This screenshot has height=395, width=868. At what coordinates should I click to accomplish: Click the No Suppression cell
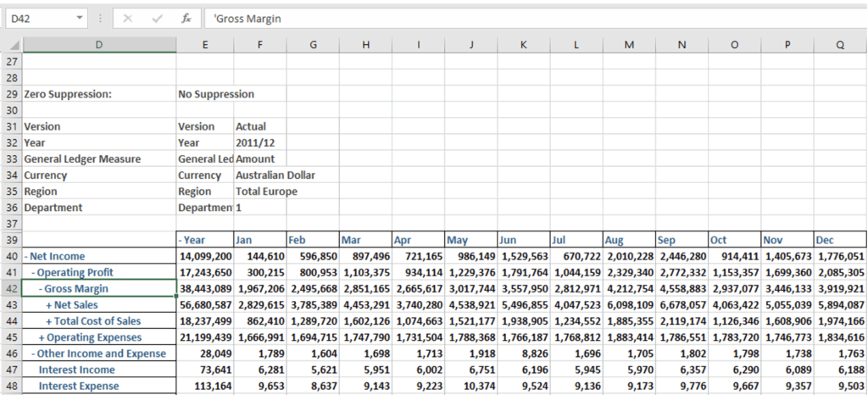(x=216, y=94)
